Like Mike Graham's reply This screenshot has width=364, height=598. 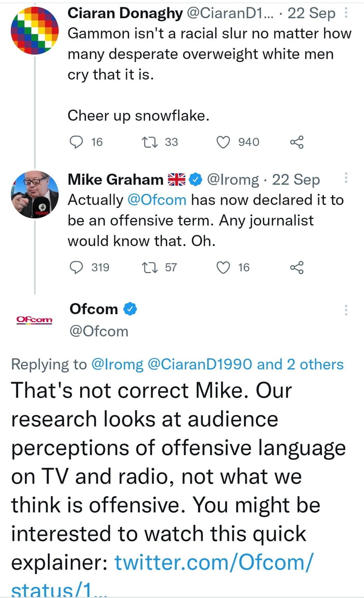click(x=224, y=267)
